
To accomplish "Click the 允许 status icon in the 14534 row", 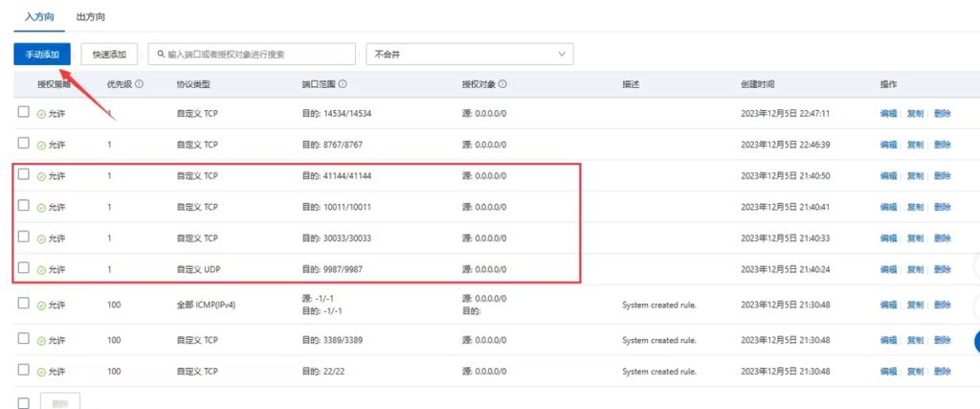I will 41,114.
